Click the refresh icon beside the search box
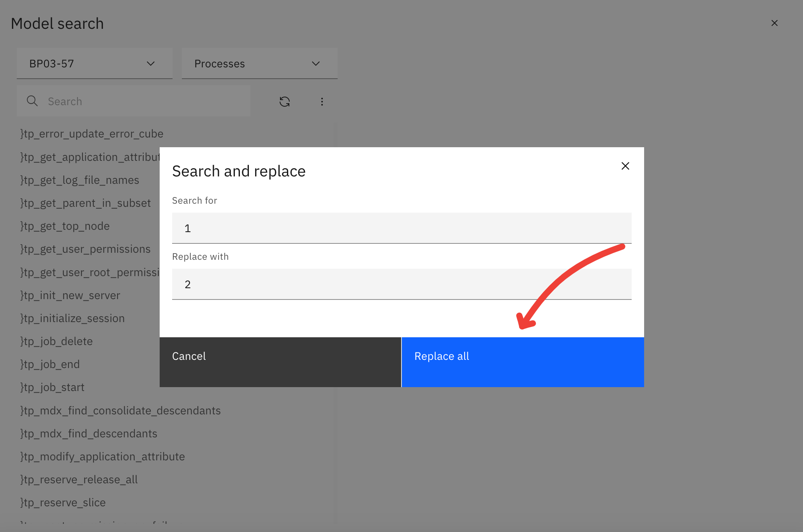The height and width of the screenshot is (532, 803). (285, 102)
